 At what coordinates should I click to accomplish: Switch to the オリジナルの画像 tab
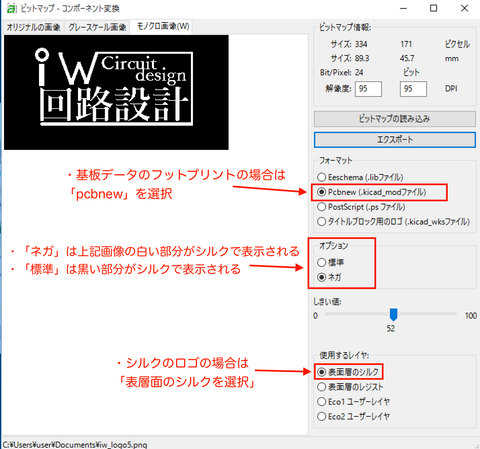pos(33,27)
